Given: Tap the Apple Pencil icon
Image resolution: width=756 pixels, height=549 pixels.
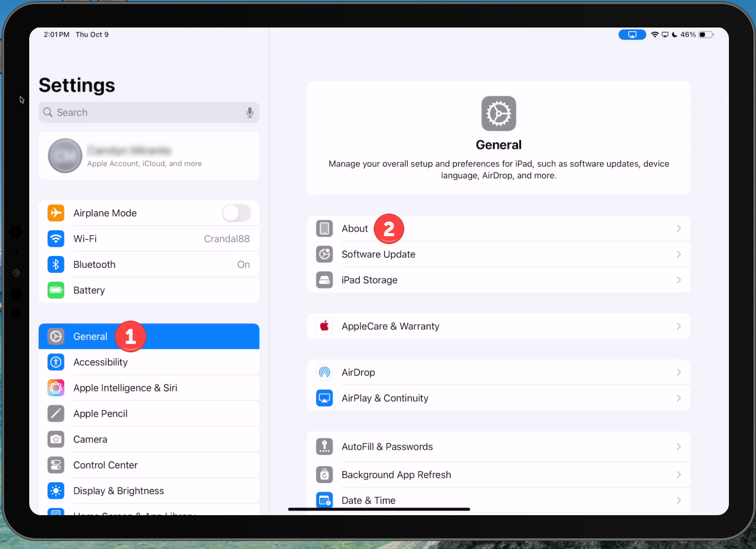Looking at the screenshot, I should (x=56, y=414).
